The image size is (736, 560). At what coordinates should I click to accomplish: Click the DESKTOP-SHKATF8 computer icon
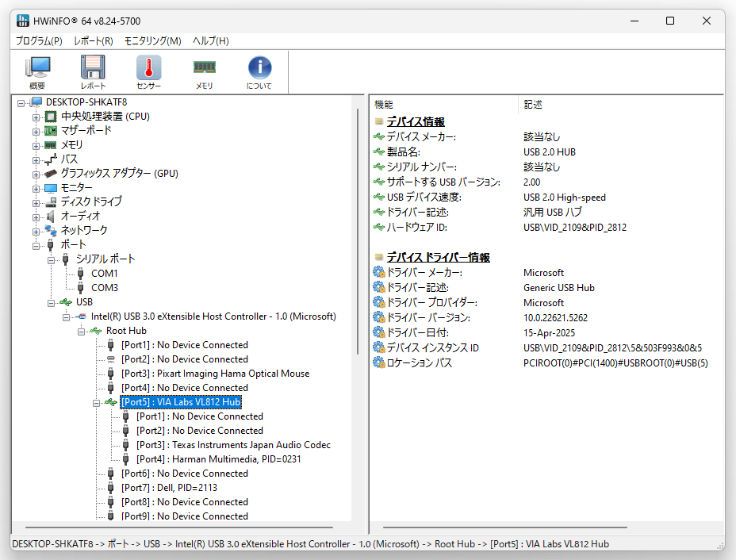pyautogui.click(x=36, y=102)
